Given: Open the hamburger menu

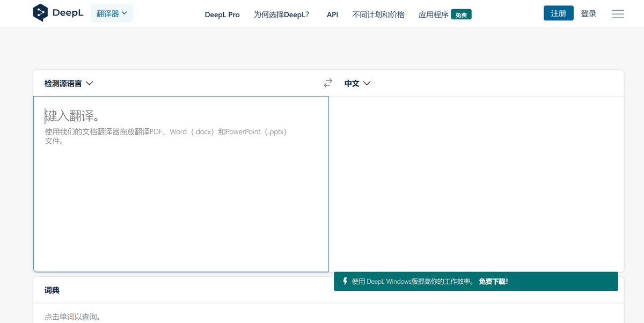Looking at the screenshot, I should (x=618, y=14).
